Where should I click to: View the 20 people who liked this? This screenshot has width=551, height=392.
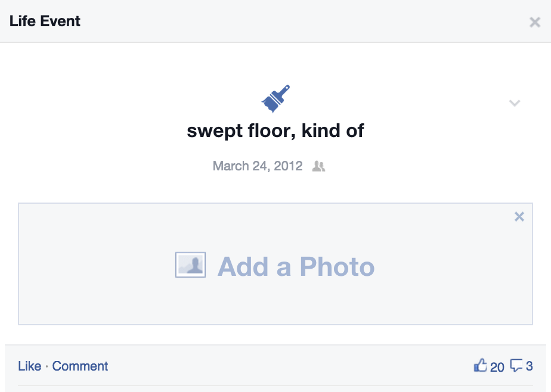coord(497,366)
